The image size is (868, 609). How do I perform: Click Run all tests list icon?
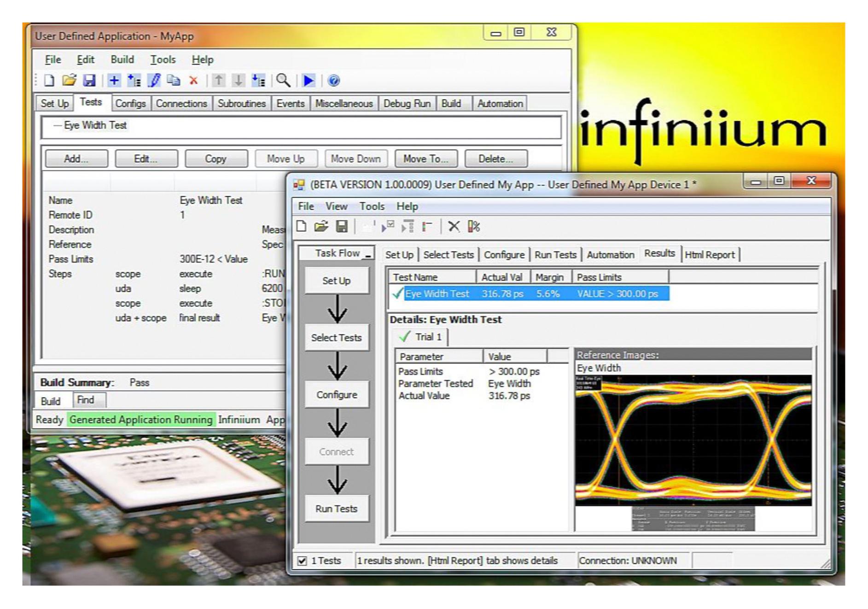point(408,226)
